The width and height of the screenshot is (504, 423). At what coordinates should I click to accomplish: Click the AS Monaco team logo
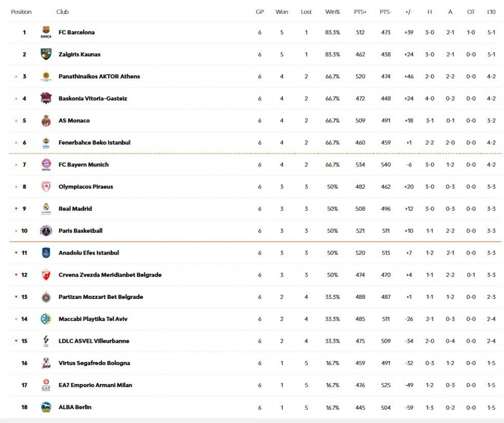pyautogui.click(x=46, y=121)
